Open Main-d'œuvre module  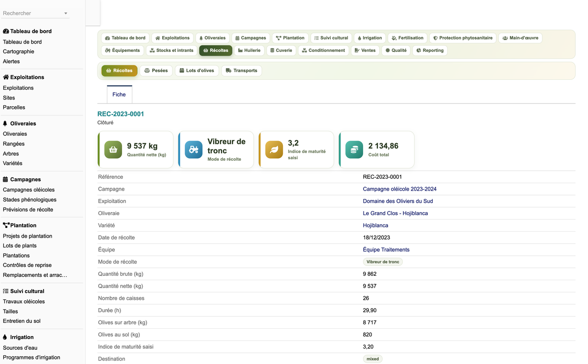520,38
